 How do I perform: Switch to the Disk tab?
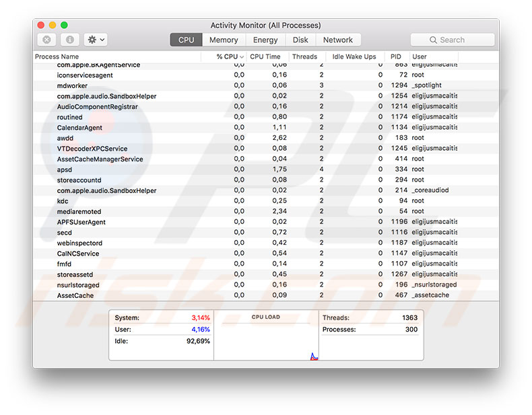point(300,40)
